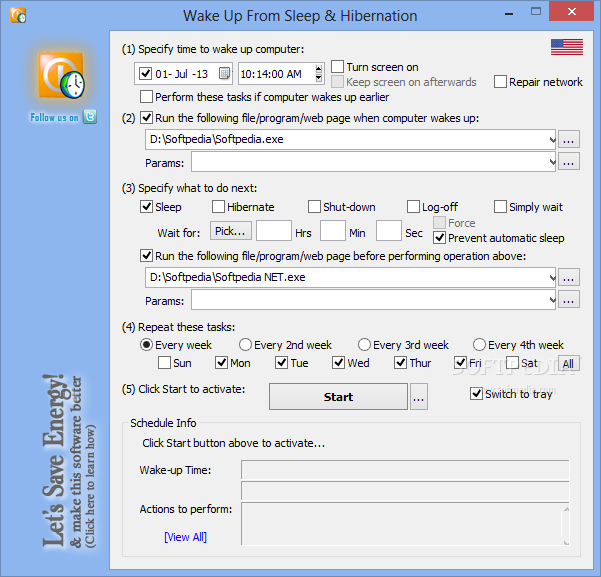
Task: Check the Simply wait option
Action: point(500,207)
